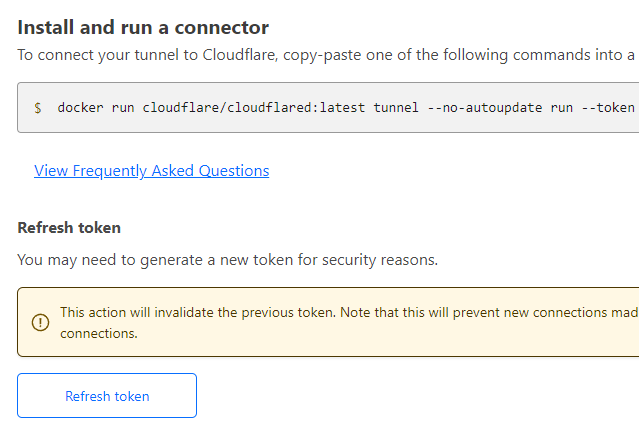Screen dimensions: 639x434
Task: Click the word "connections." in the warning
Action: (98, 333)
